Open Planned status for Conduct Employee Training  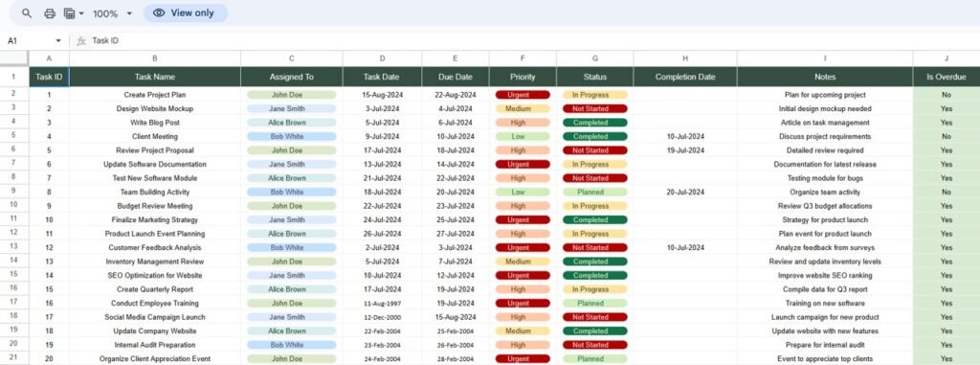coord(594,304)
